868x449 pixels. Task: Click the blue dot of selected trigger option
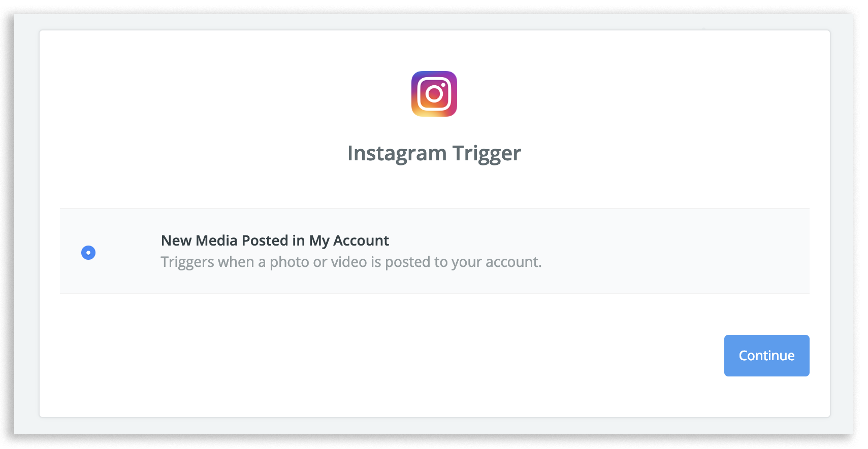point(88,252)
